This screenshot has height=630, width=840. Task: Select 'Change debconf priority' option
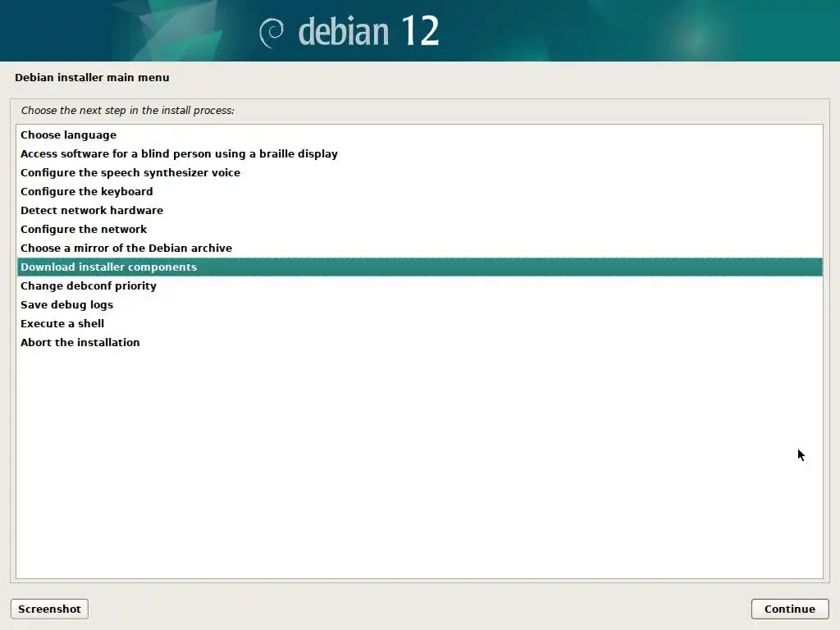tap(419, 285)
